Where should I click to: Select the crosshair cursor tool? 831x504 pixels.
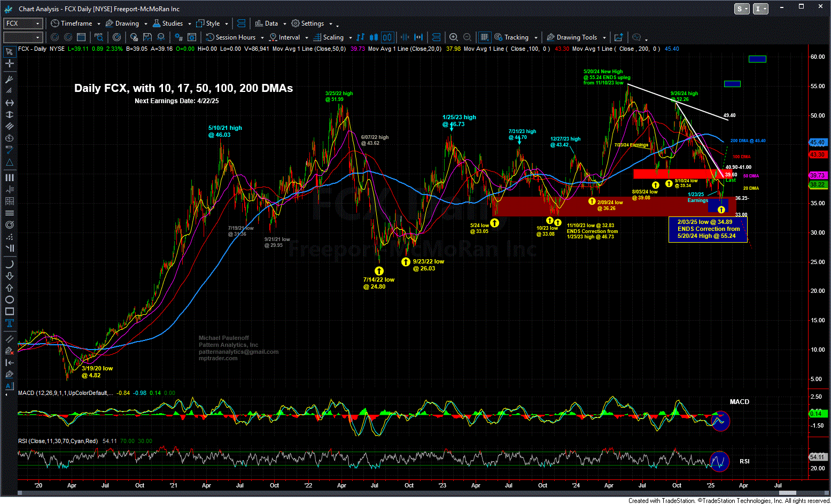point(9,63)
